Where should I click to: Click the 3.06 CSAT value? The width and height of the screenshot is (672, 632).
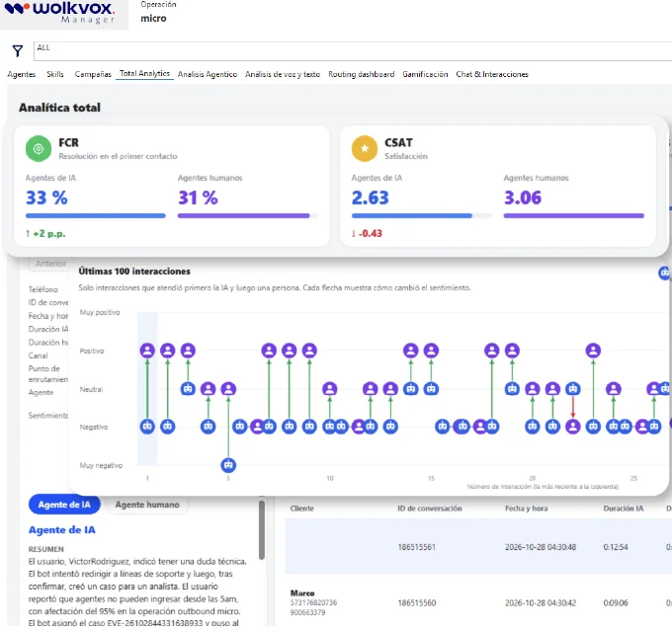(x=523, y=197)
